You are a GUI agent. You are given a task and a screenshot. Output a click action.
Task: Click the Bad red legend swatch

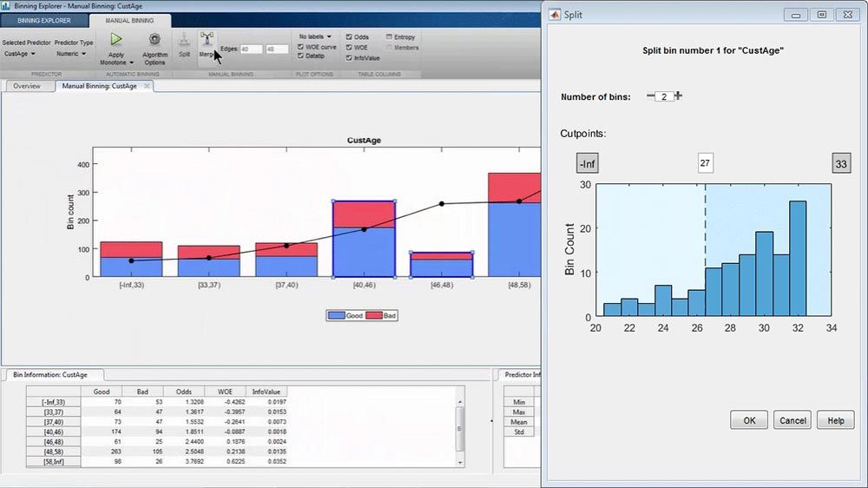[373, 316]
